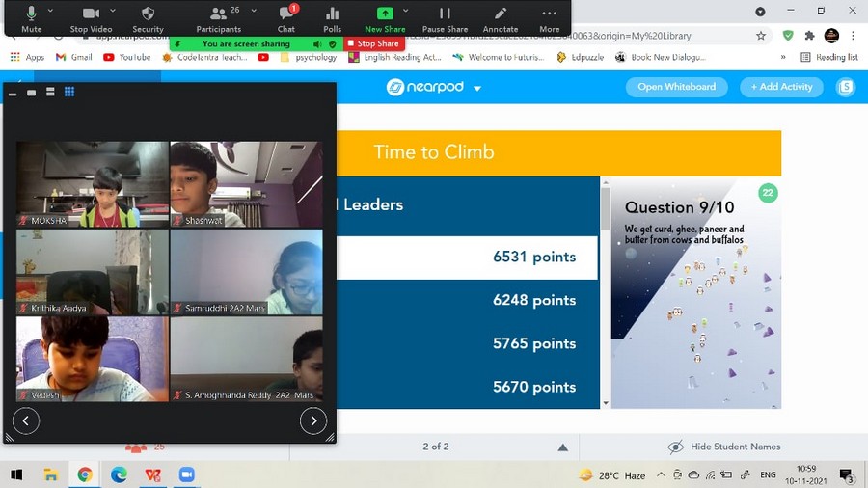Click the Stop Video camera icon
The width and height of the screenshot is (868, 488).
91,14
